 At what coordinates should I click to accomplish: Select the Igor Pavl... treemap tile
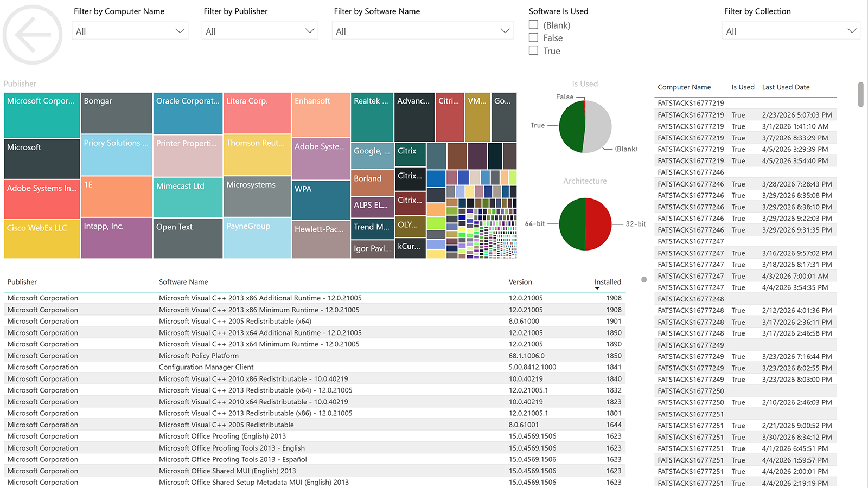pyautogui.click(x=372, y=249)
